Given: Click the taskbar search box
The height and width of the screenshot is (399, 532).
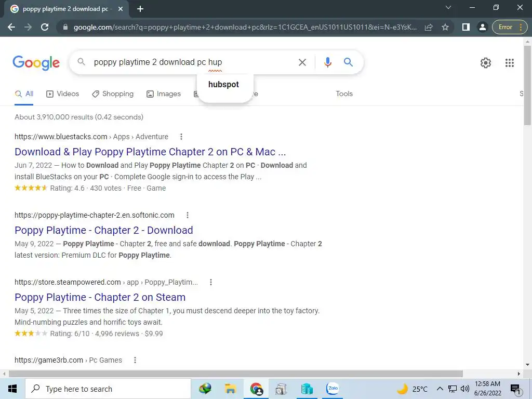Looking at the screenshot, I should click(x=108, y=389).
